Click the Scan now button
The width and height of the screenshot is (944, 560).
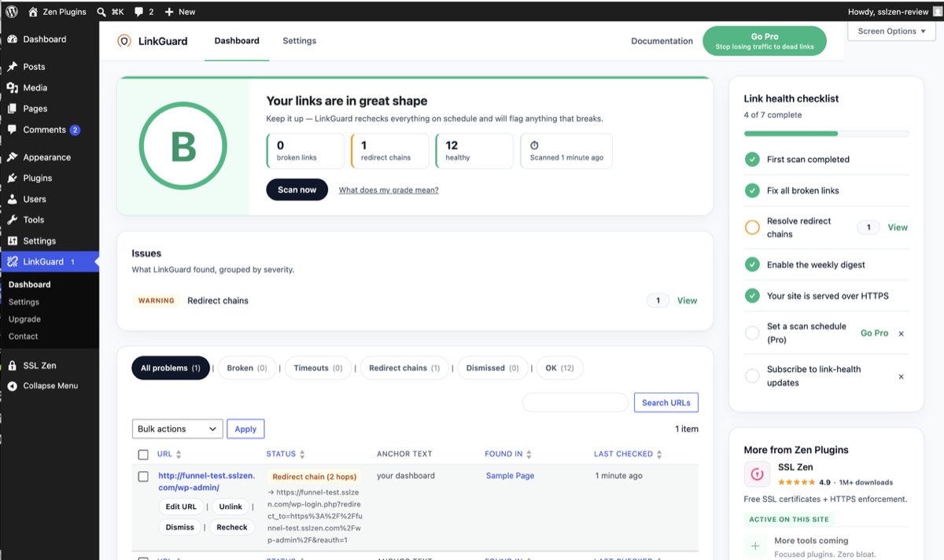(x=297, y=190)
